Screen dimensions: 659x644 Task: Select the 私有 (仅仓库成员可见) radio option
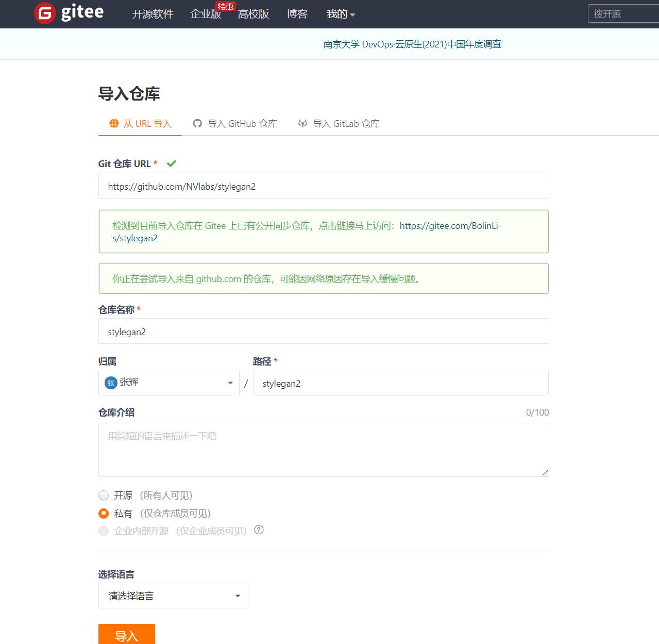[x=104, y=514]
